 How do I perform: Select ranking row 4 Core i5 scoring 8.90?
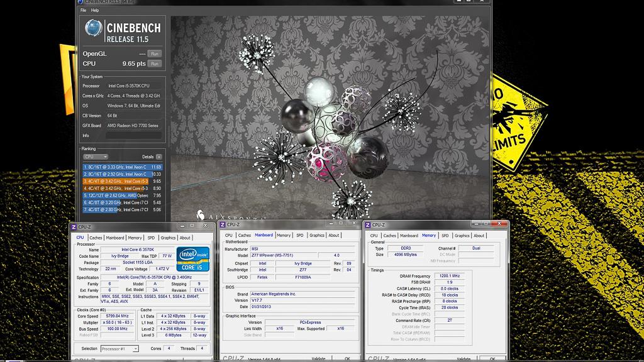click(x=123, y=189)
